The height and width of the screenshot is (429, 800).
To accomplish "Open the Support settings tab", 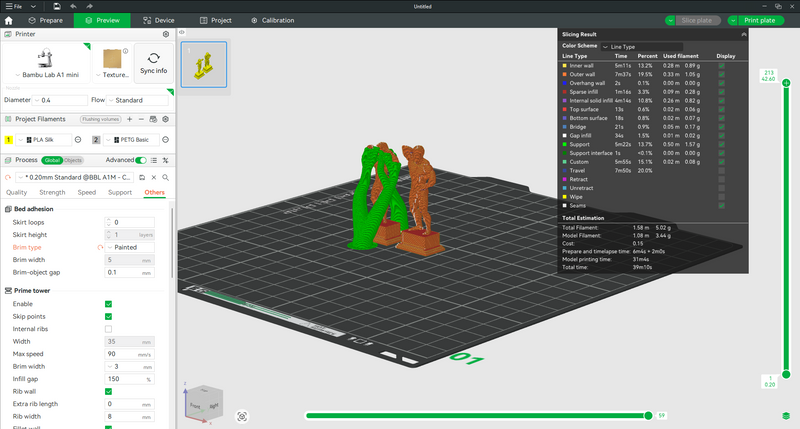I will (120, 192).
